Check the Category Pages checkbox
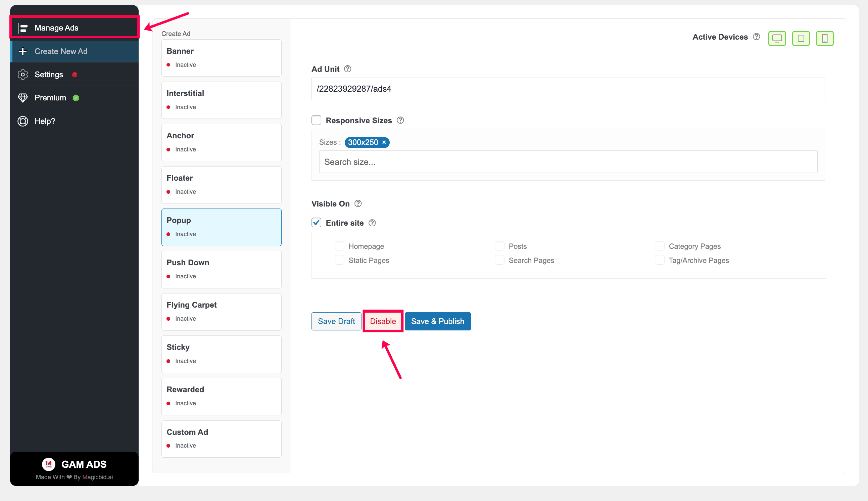 point(659,246)
